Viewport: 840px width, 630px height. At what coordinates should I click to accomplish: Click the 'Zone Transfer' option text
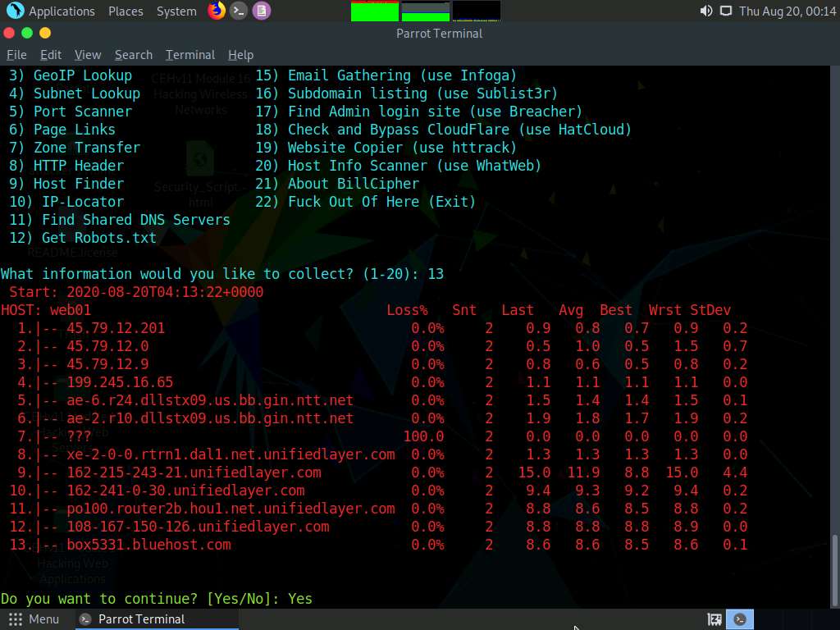pos(87,148)
